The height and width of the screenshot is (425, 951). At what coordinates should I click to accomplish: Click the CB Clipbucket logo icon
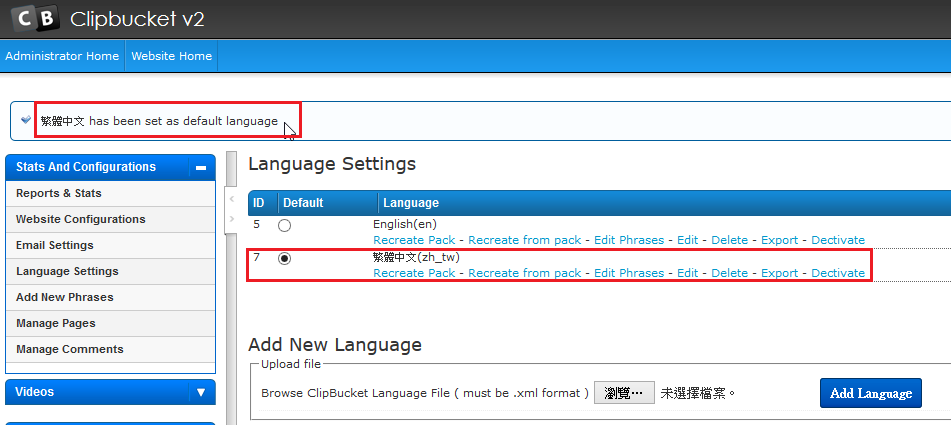pos(35,19)
